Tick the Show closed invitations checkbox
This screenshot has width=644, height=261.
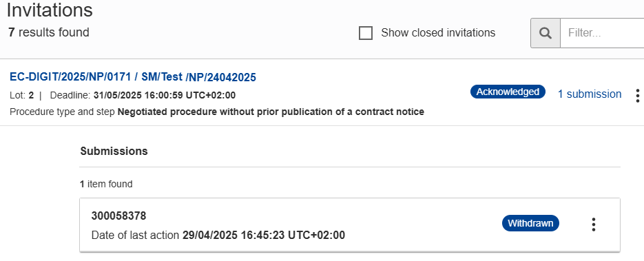click(366, 33)
